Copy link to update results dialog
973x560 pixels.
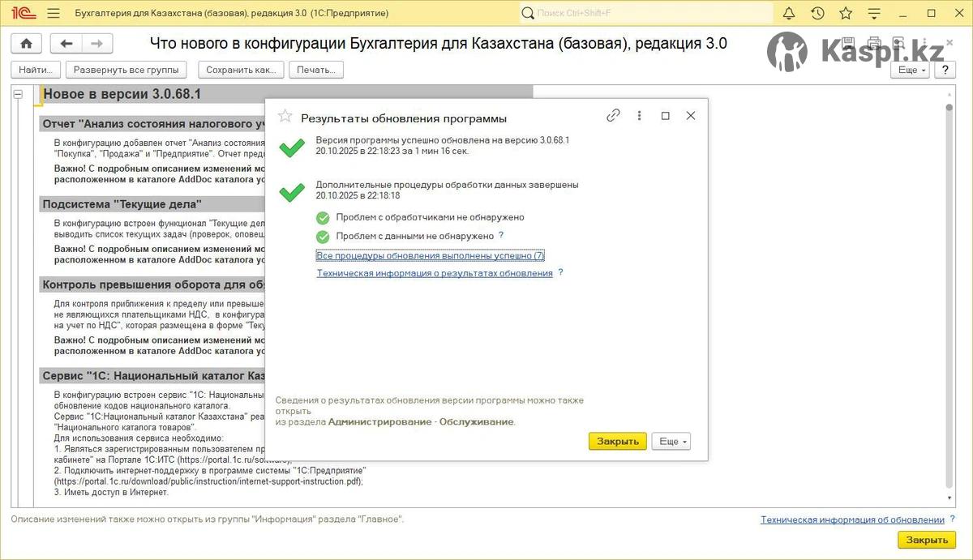pos(613,116)
